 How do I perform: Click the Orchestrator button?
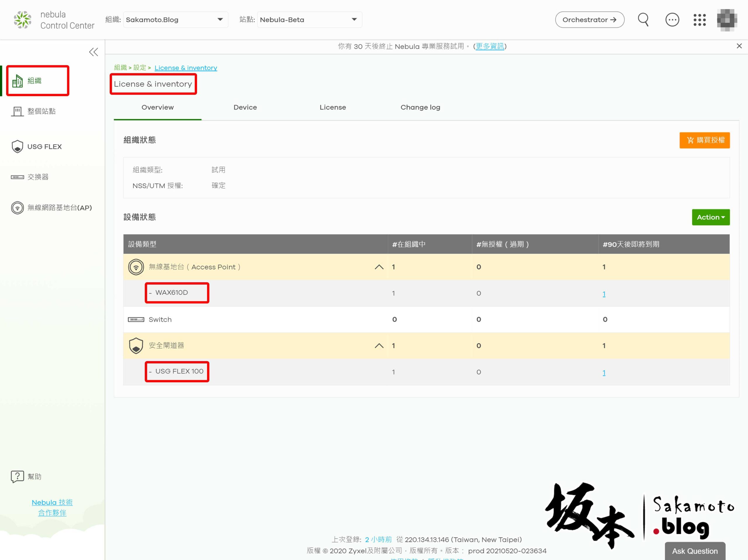tap(590, 20)
